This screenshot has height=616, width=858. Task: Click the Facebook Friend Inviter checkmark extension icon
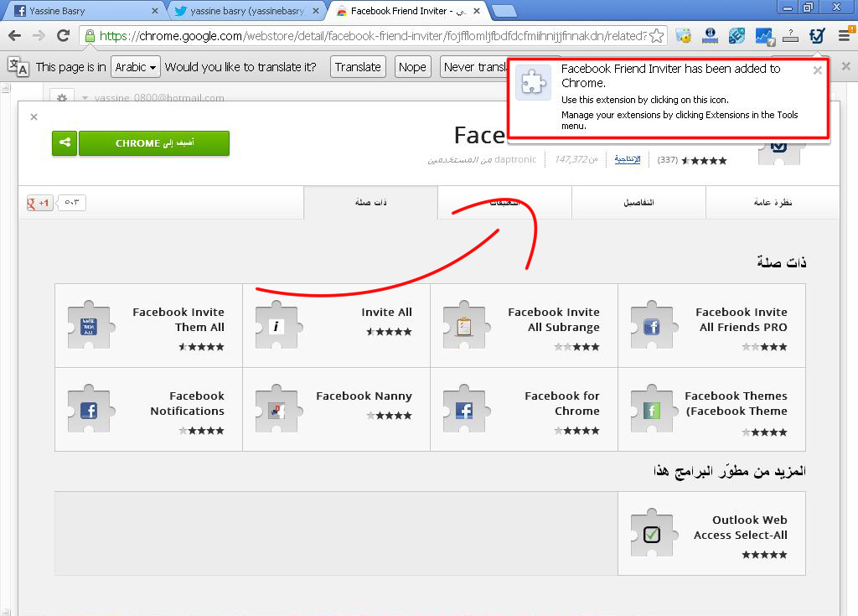click(817, 36)
